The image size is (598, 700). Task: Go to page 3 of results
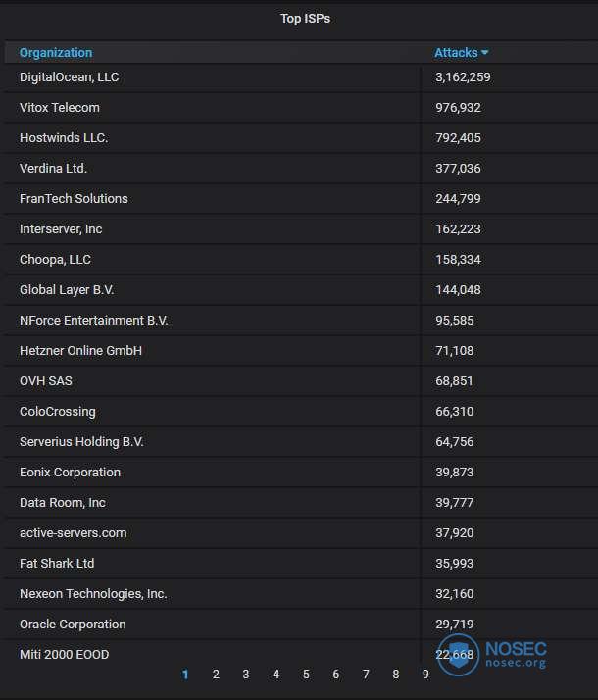point(245,675)
